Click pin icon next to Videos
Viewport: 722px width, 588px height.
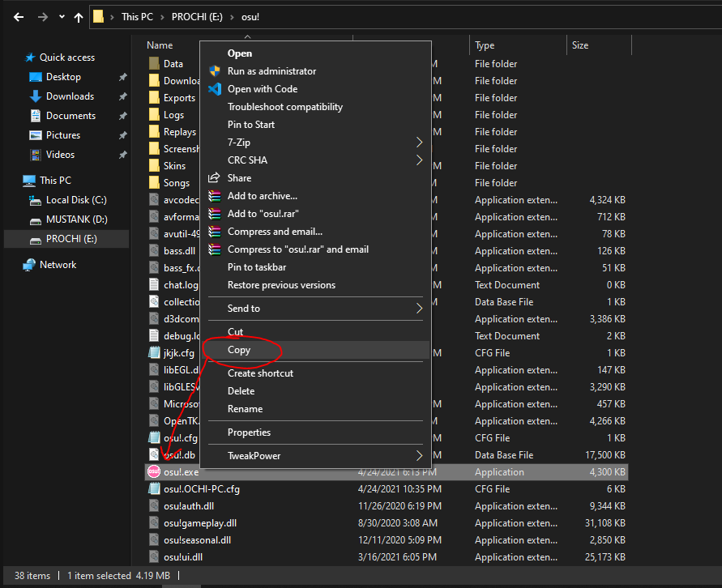click(122, 155)
